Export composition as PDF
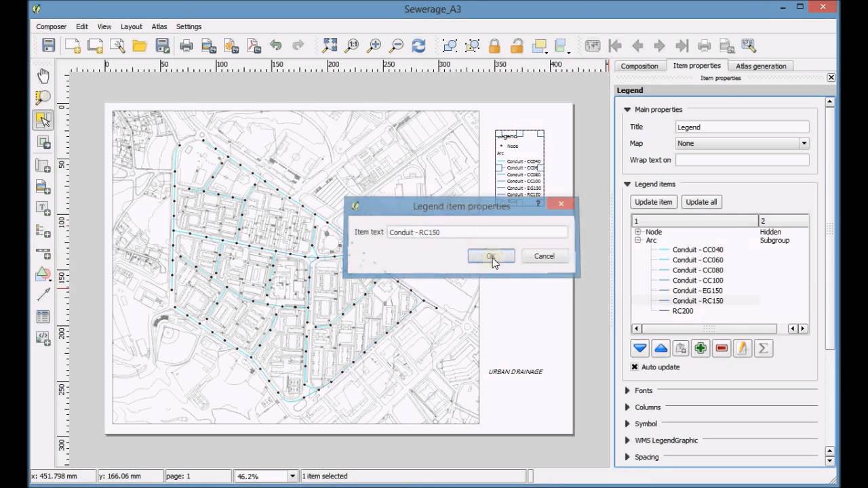 coord(254,45)
